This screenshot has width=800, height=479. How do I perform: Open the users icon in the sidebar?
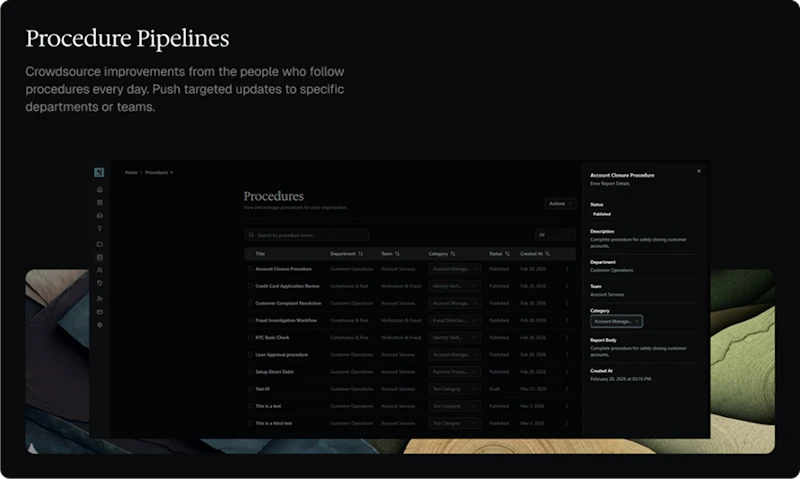point(99,270)
